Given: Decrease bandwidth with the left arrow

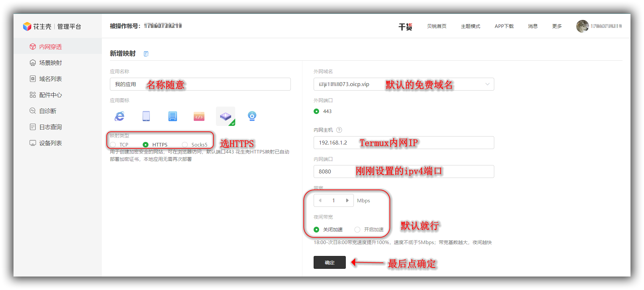Looking at the screenshot, I should pyautogui.click(x=320, y=200).
